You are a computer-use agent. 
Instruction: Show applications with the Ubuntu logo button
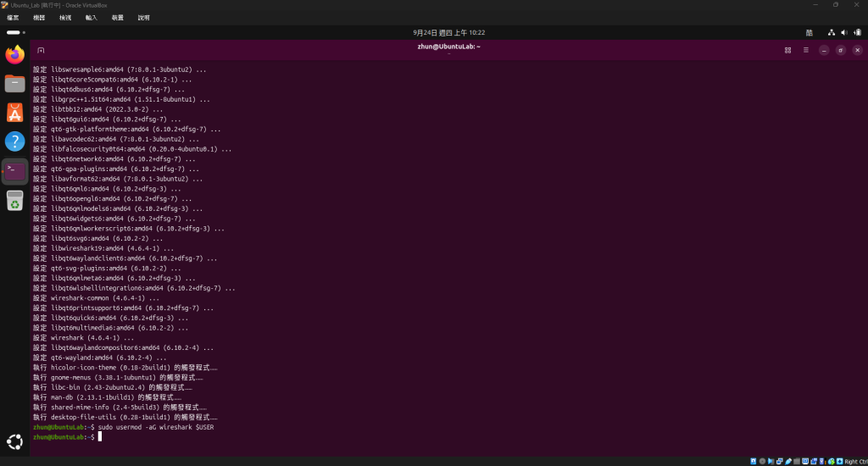[15, 441]
